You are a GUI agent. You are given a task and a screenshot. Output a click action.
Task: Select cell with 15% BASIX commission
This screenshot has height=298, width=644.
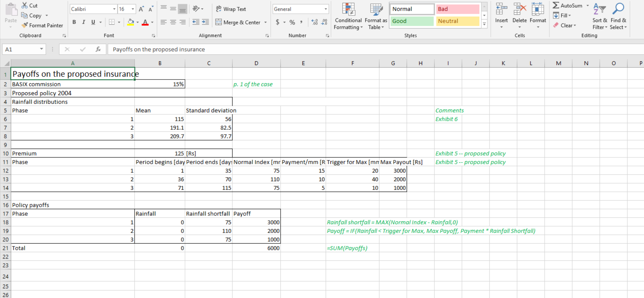[160, 84]
